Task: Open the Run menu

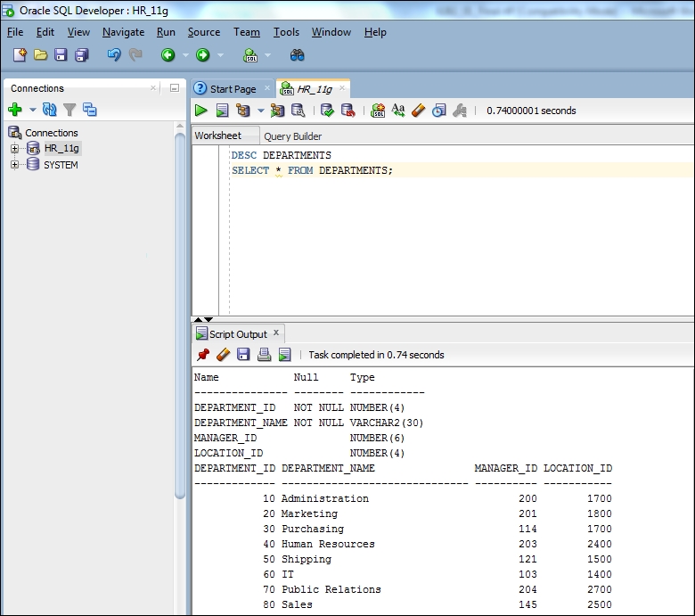Action: (x=166, y=32)
